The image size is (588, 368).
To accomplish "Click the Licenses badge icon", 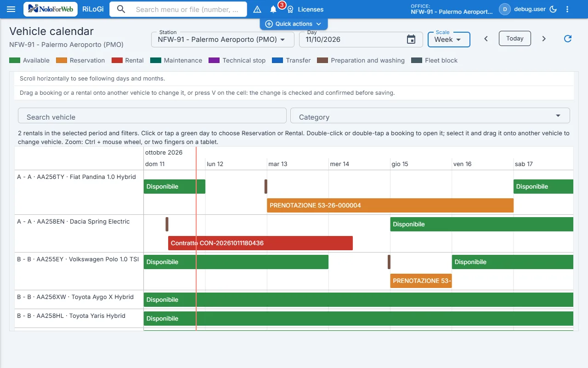I will (x=290, y=9).
